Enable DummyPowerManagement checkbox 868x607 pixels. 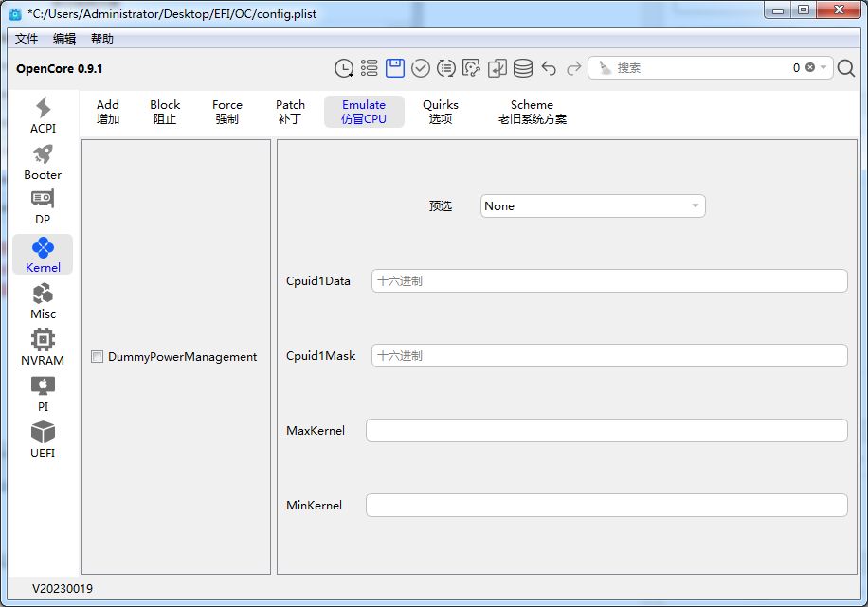point(98,357)
